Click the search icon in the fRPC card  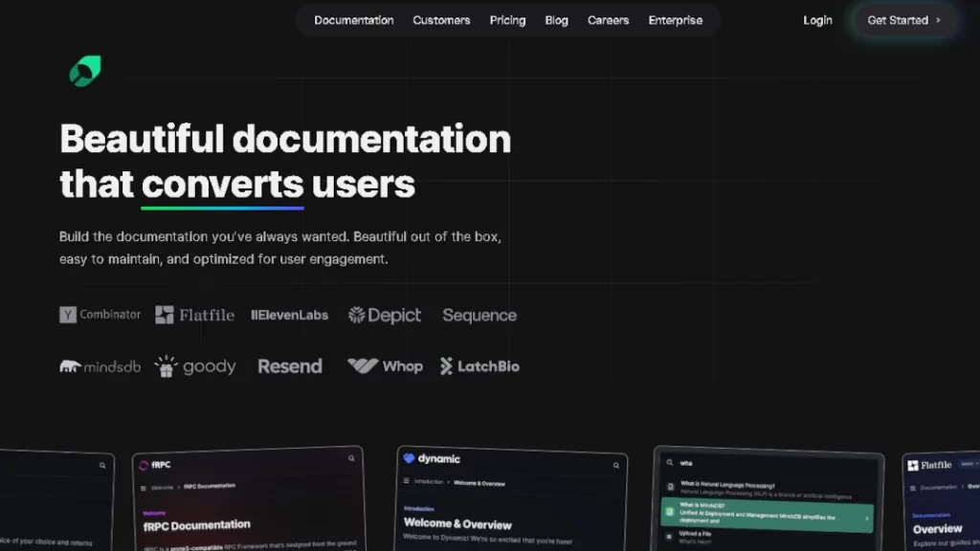click(x=351, y=458)
